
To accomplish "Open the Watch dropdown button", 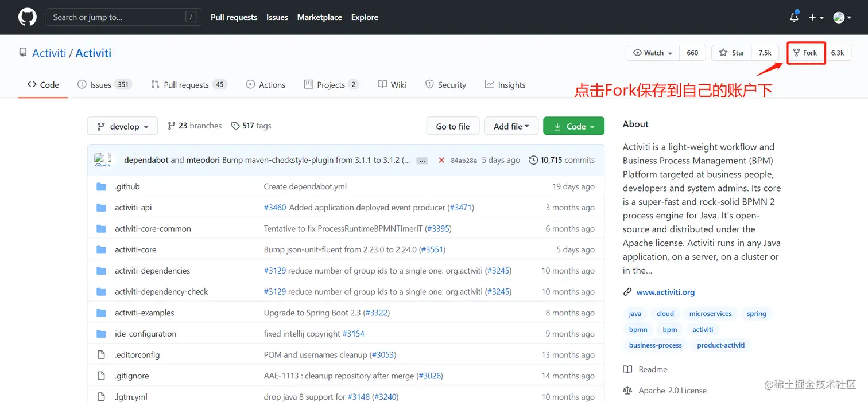I will [653, 53].
